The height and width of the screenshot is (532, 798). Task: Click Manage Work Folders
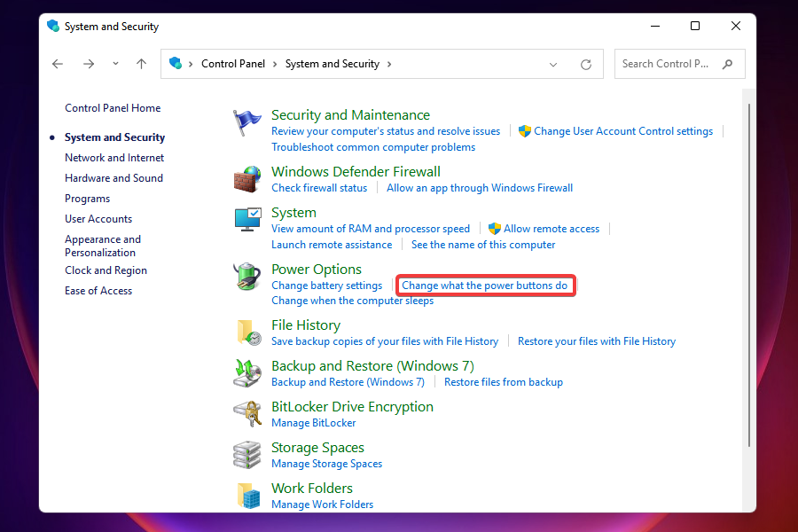[x=322, y=504]
